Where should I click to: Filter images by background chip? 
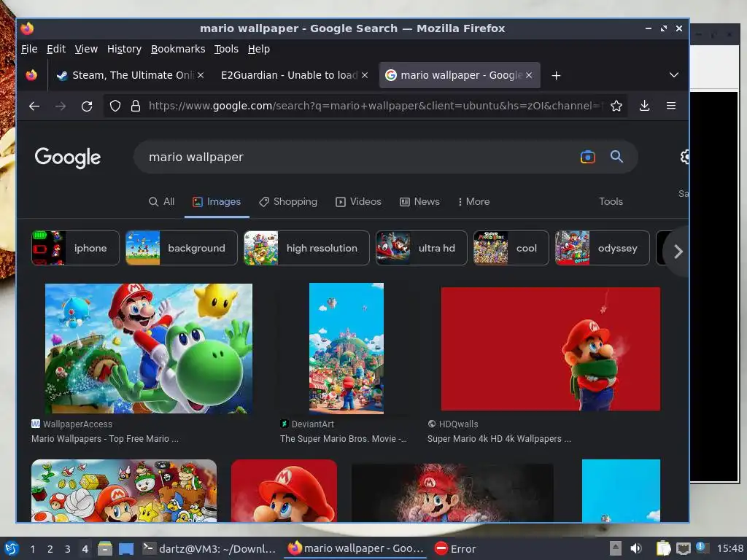182,248
